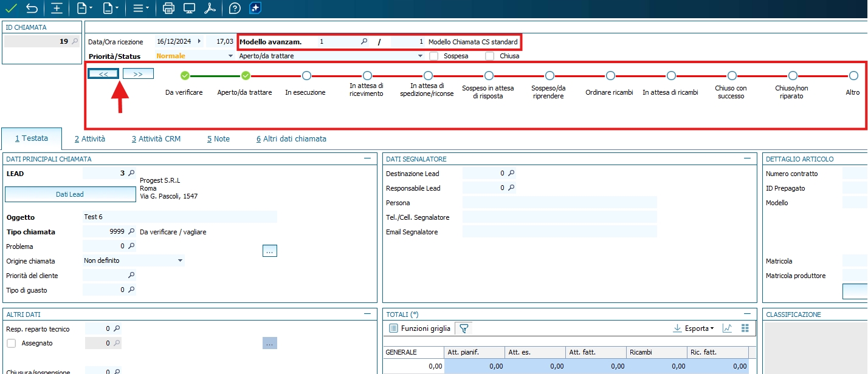Open the PDF export icon

(x=209, y=8)
